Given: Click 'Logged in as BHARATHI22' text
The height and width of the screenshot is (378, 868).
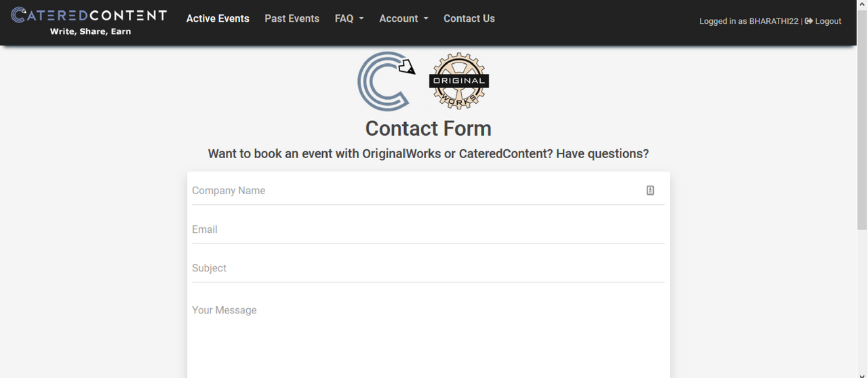Looking at the screenshot, I should pos(749,21).
